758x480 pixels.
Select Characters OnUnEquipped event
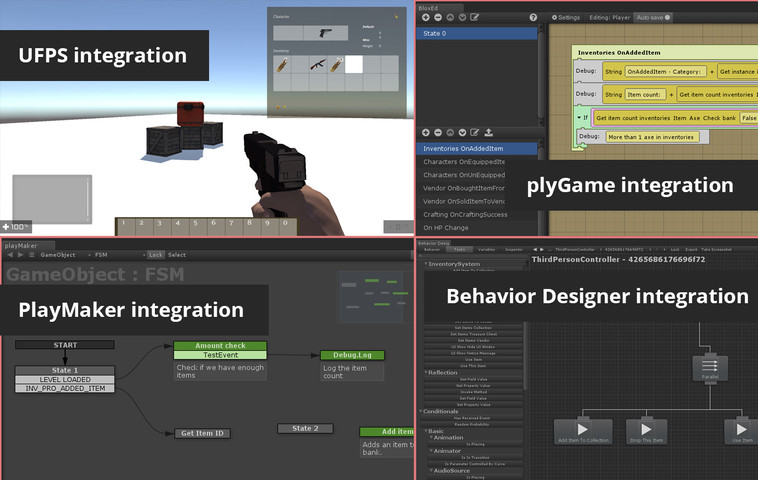[x=464, y=175]
